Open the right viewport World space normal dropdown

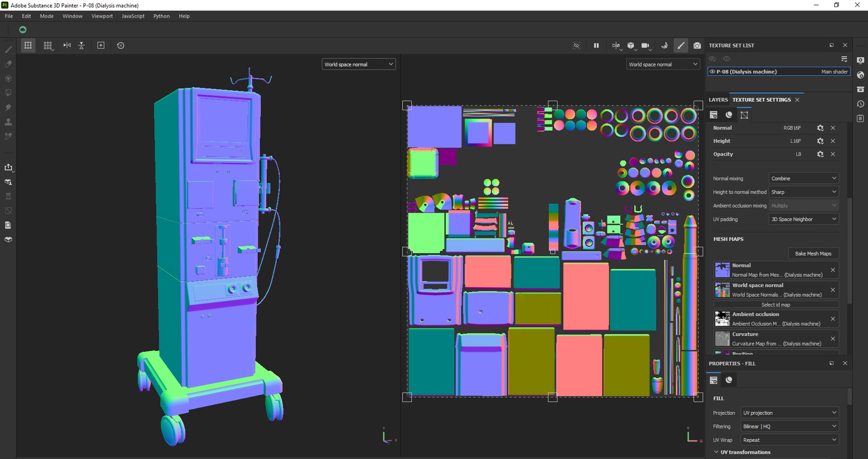click(663, 64)
